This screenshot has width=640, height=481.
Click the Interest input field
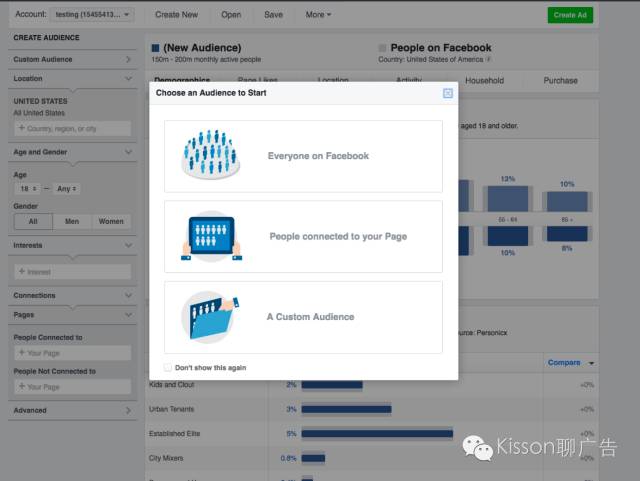click(x=73, y=272)
